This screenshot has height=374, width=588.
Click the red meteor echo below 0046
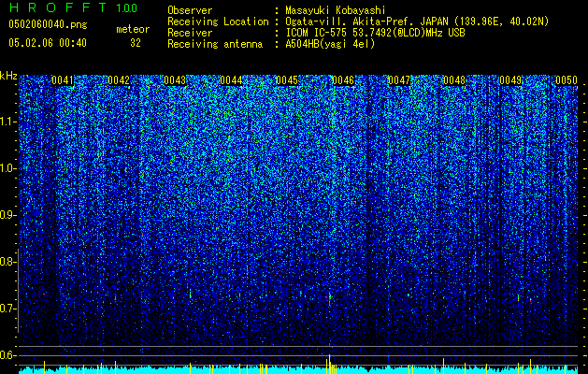329,298
